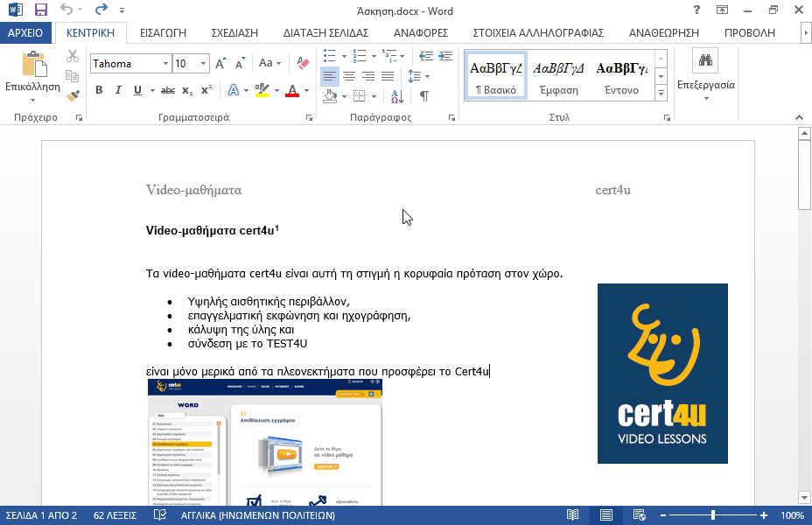812x525 pixels.
Task: Cut selection with the scissors icon
Action: pos(73,56)
